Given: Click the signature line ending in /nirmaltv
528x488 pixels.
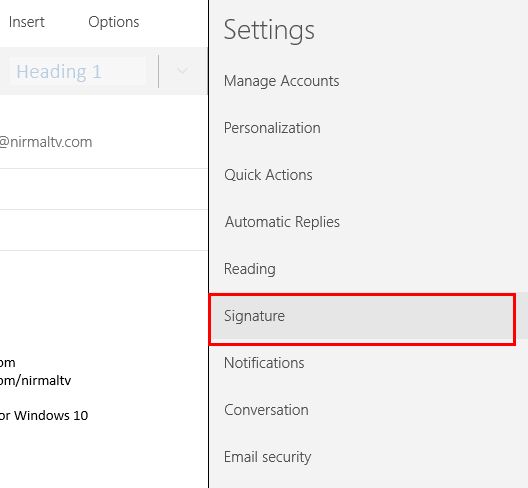Looking at the screenshot, I should (36, 381).
